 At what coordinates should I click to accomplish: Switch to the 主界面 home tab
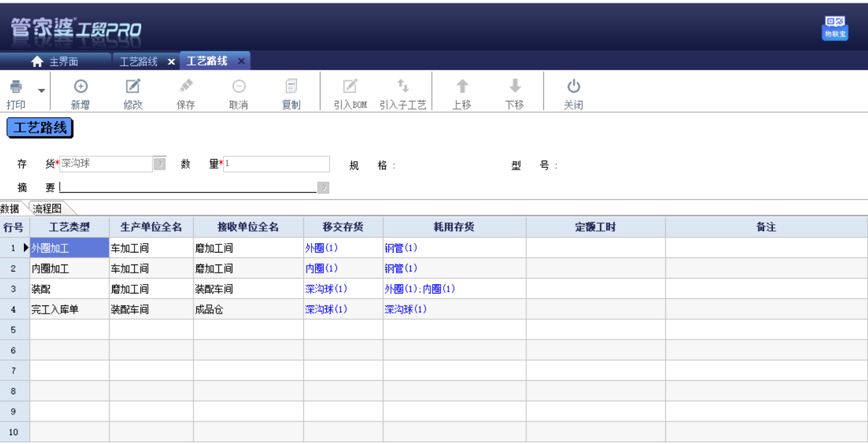click(x=55, y=62)
